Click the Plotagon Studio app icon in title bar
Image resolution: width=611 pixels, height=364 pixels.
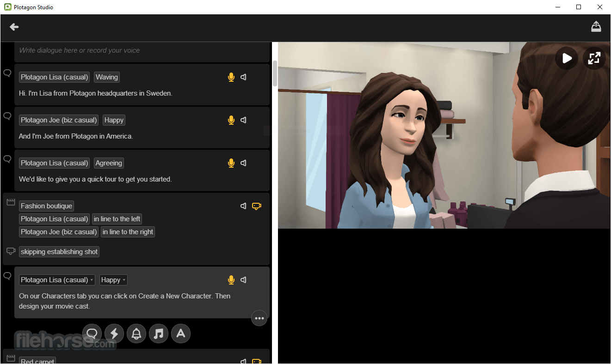coord(8,7)
